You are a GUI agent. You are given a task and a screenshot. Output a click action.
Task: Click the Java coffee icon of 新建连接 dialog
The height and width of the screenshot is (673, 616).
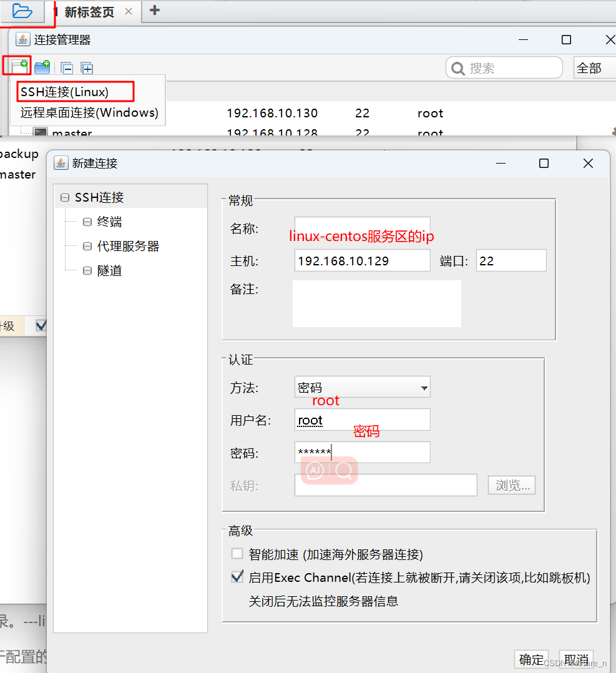61,163
